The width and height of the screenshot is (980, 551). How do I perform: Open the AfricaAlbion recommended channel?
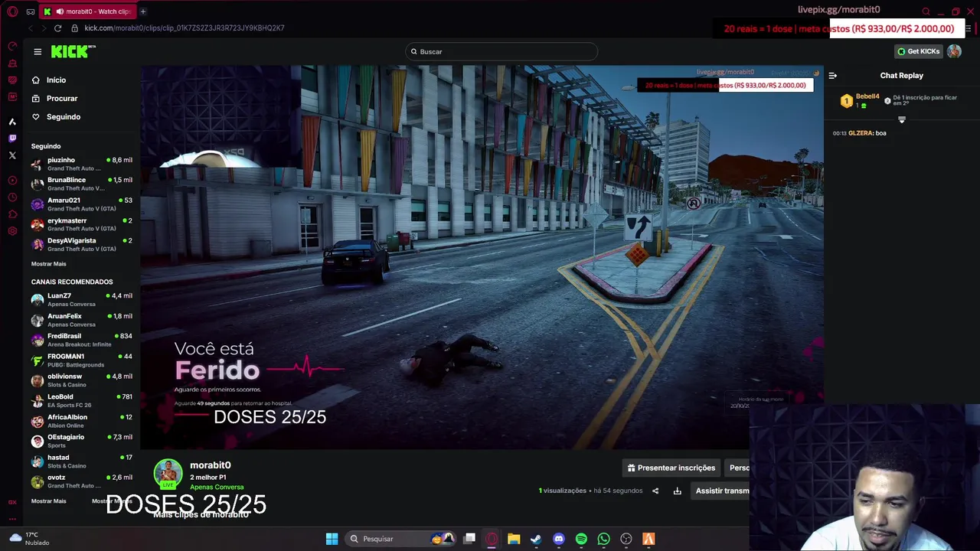point(81,421)
